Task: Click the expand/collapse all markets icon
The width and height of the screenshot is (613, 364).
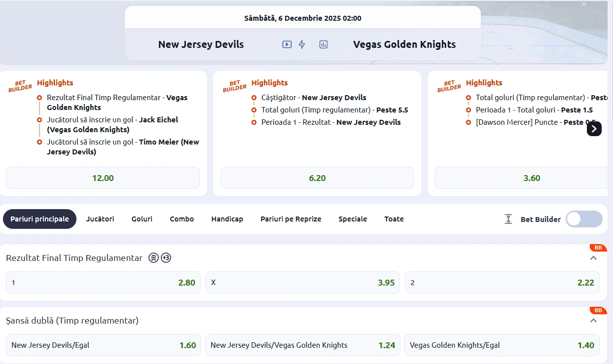Action: click(x=508, y=219)
